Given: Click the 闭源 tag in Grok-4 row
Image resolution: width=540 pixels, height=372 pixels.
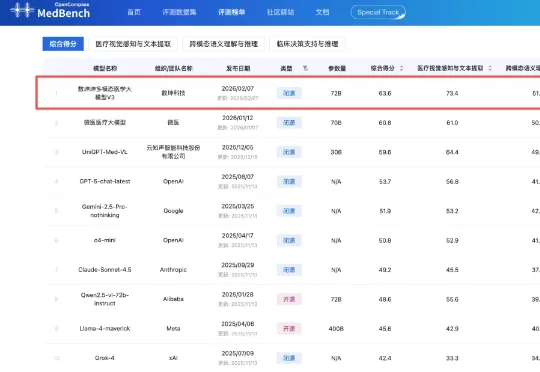Looking at the screenshot, I should tap(289, 358).
